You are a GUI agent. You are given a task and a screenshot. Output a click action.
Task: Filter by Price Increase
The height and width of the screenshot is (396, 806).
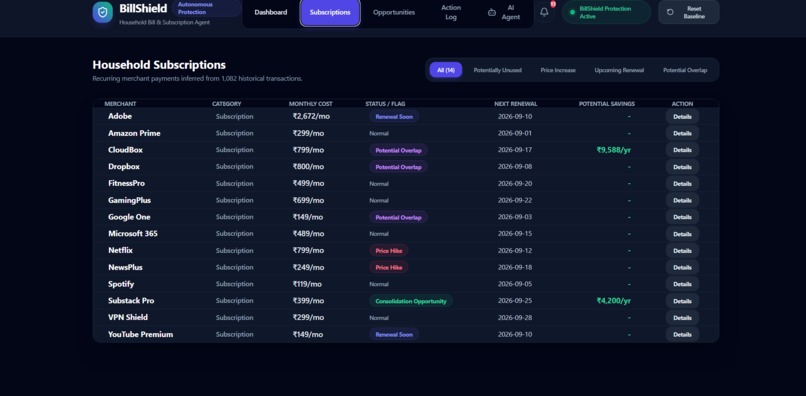pyautogui.click(x=558, y=70)
